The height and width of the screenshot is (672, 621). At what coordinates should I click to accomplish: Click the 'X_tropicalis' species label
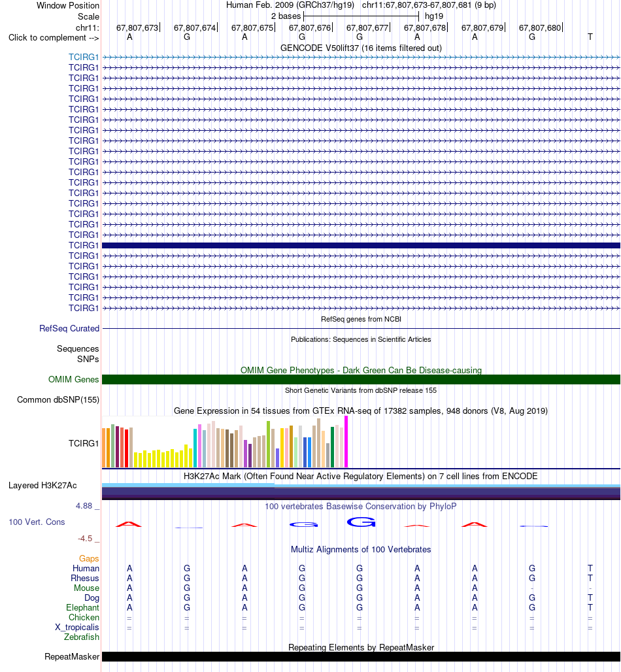pos(76,628)
